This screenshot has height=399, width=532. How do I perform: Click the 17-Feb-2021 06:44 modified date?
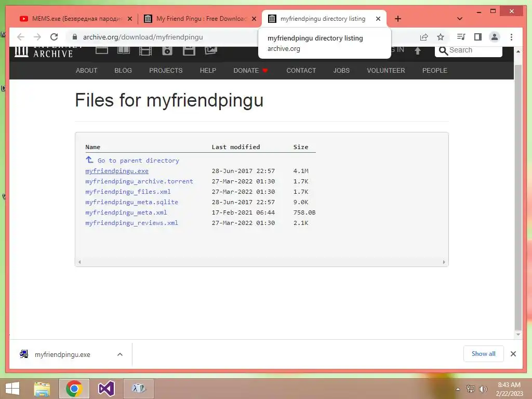coord(243,212)
